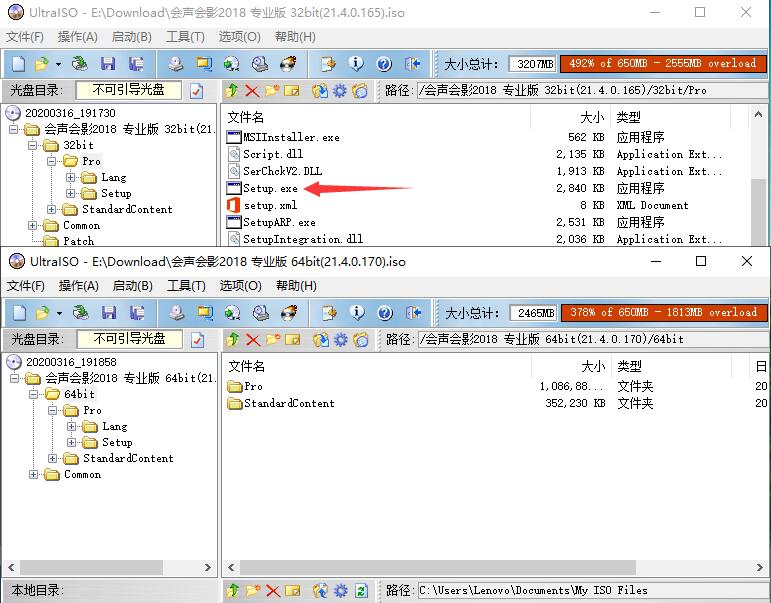Select MSIInstaller.exe in file list
This screenshot has width=771, height=603.
(x=291, y=137)
